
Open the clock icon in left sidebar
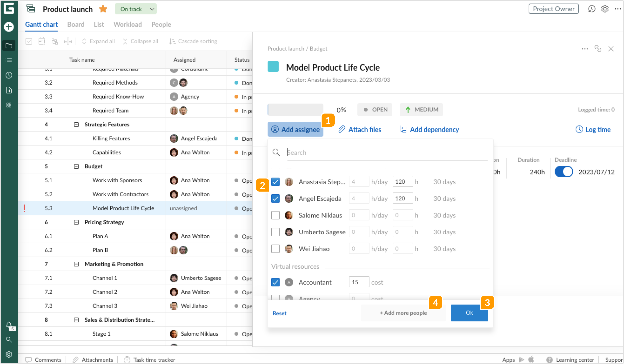[9, 75]
